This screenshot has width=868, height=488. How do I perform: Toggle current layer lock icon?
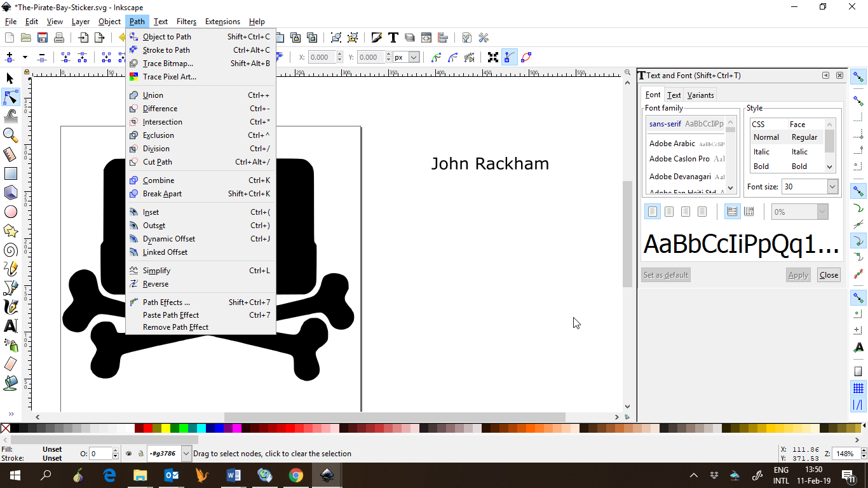tap(140, 454)
